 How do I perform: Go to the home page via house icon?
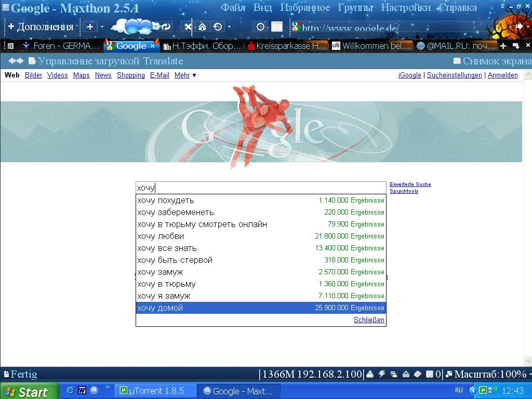[202, 27]
